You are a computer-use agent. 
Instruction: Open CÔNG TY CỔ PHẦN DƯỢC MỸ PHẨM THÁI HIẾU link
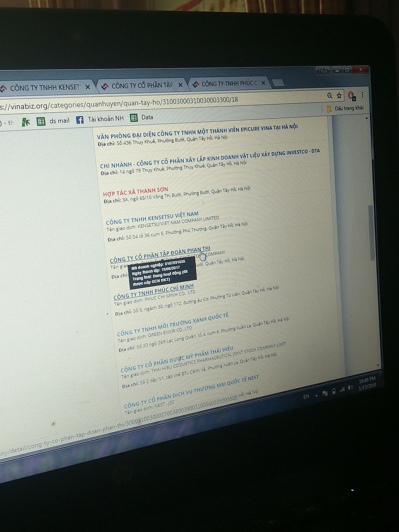point(177,359)
